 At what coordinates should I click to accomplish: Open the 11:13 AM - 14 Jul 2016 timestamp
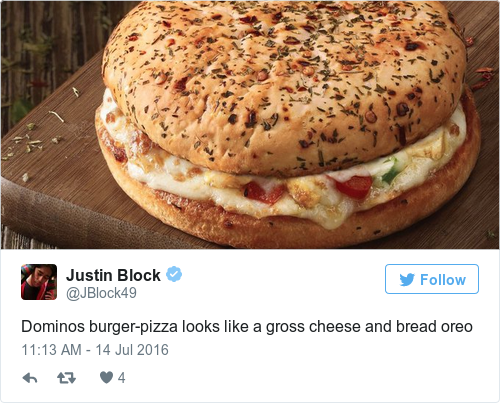coord(95,350)
